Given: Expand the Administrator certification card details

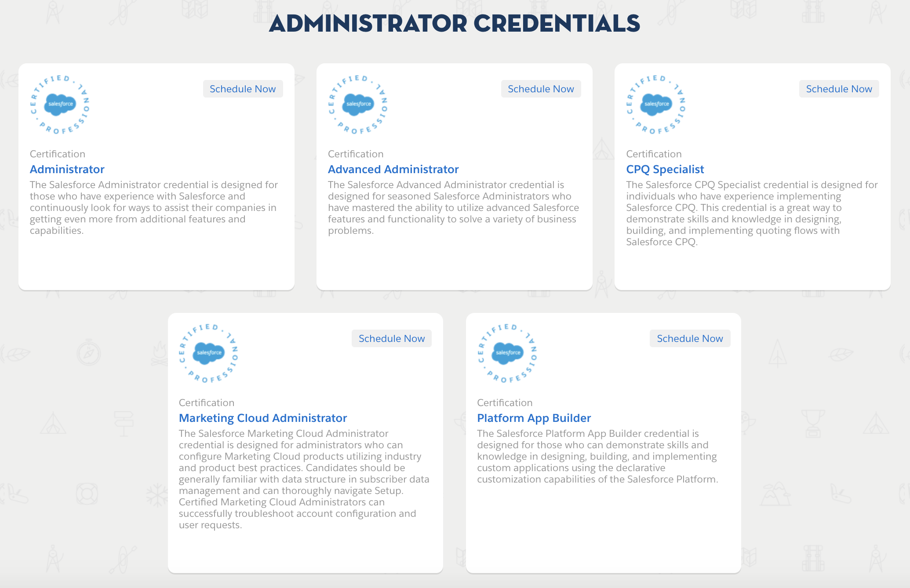Looking at the screenshot, I should (x=66, y=169).
